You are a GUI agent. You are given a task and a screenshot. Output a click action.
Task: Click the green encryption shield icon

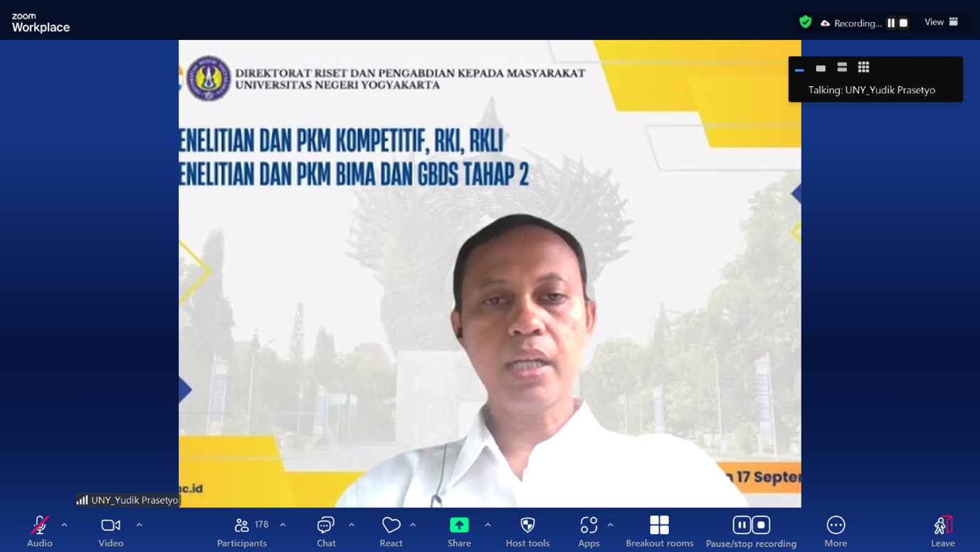pos(805,22)
